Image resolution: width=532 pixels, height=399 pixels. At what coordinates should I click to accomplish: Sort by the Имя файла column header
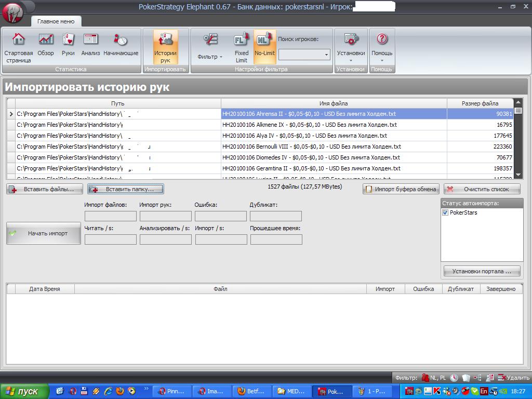coord(334,103)
